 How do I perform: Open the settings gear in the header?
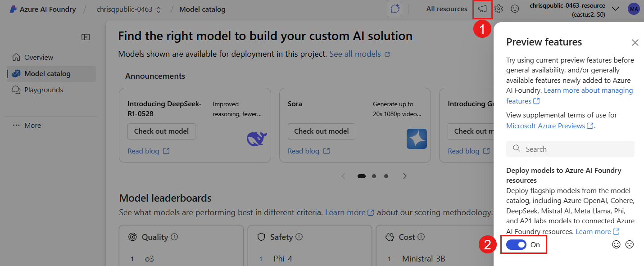[x=499, y=9]
